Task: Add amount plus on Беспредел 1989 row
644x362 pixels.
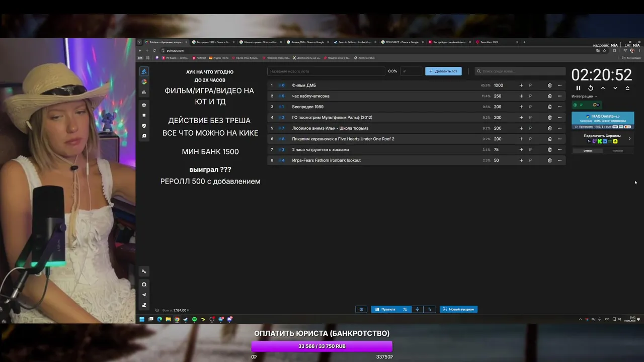Action: (521, 107)
